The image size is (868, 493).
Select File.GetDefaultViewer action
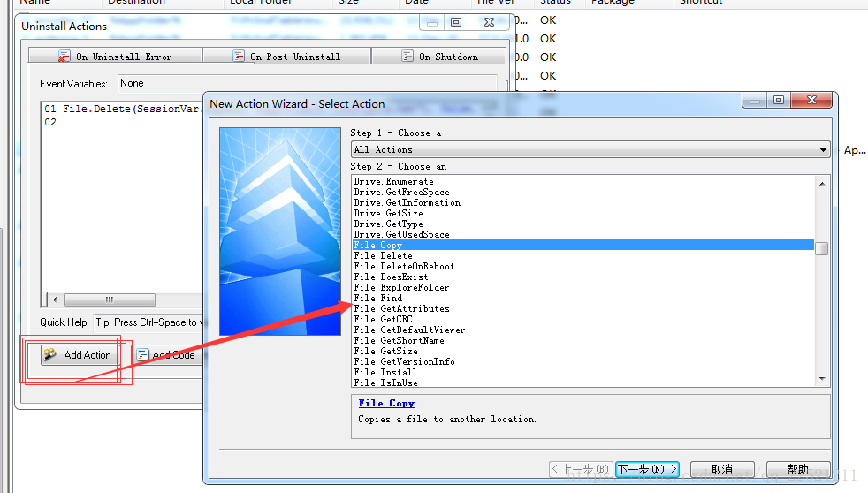409,330
